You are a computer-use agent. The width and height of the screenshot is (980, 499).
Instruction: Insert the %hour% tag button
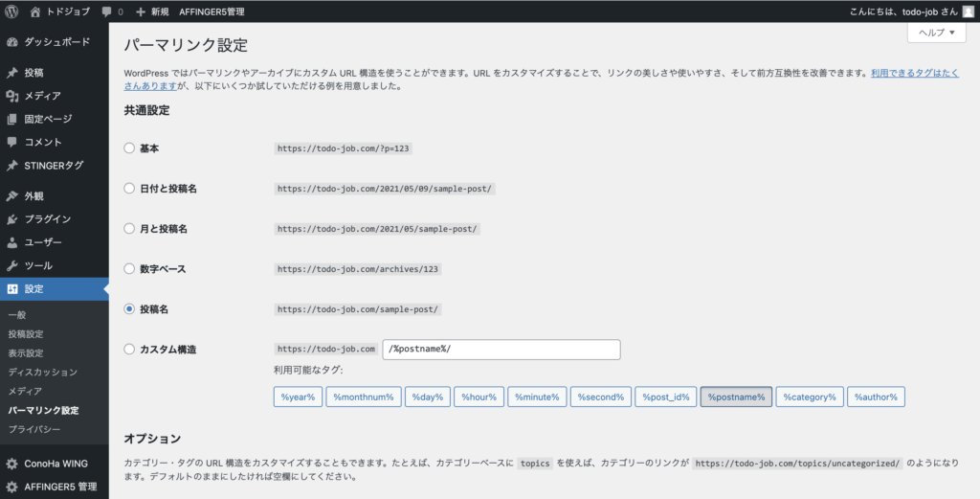(479, 397)
